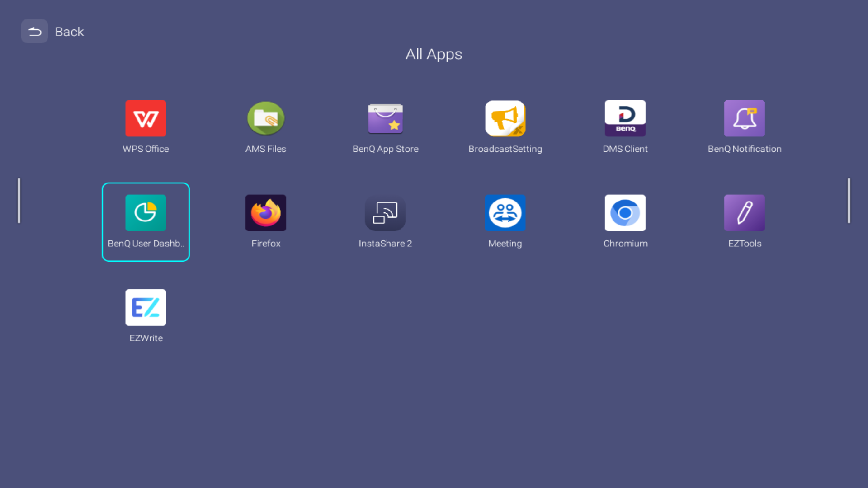Launch the Firefox browser icon
The height and width of the screenshot is (488, 868).
(266, 213)
